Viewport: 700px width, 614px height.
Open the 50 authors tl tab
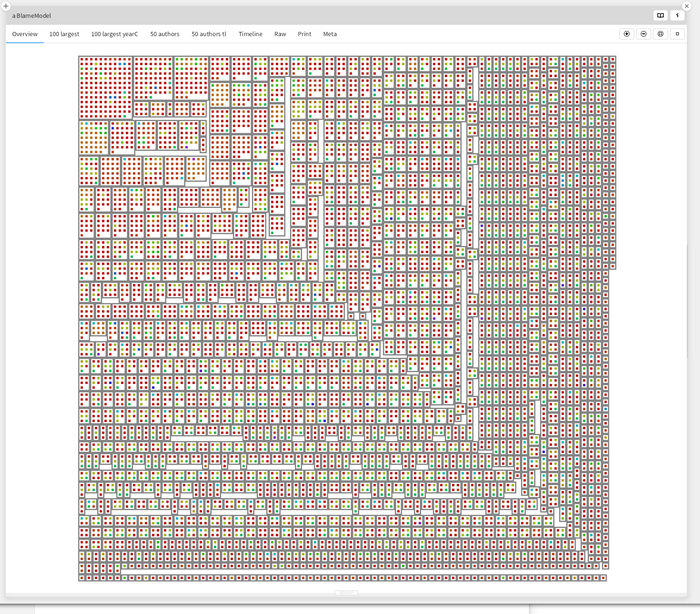(209, 34)
